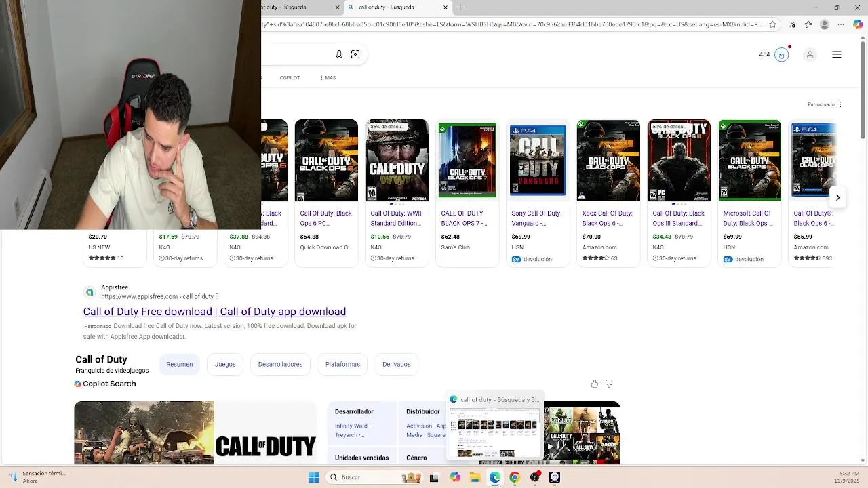Open Call Of Duty Black Ops III Standard listing
The height and width of the screenshot is (488, 868).
tap(678, 218)
